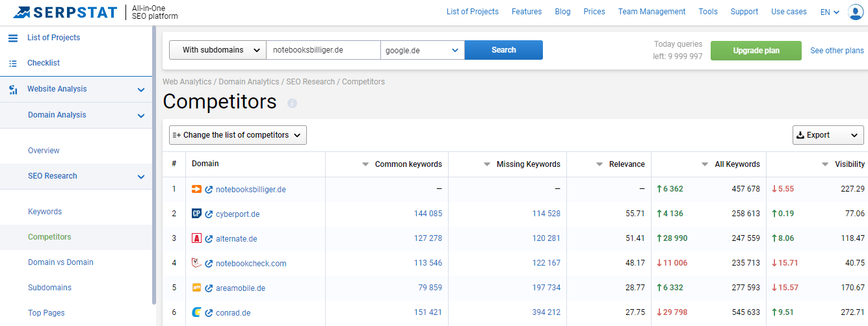Click common keywords value 144 085
The image size is (868, 326).
pos(428,214)
